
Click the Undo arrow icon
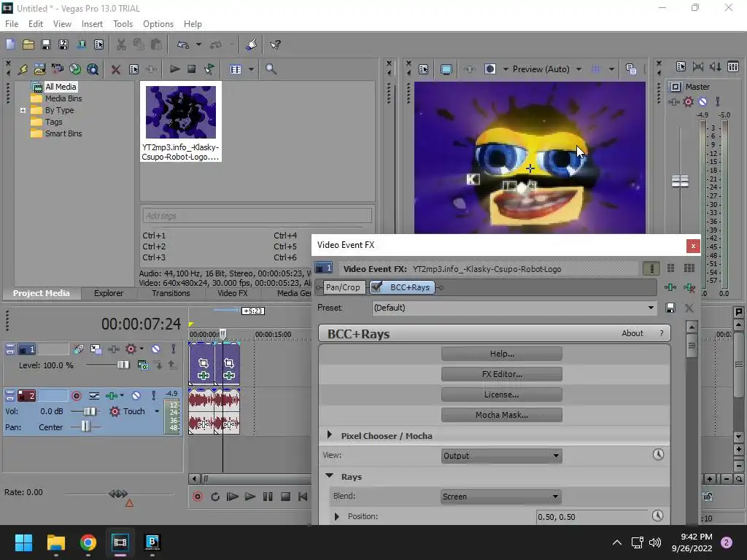pos(183,44)
